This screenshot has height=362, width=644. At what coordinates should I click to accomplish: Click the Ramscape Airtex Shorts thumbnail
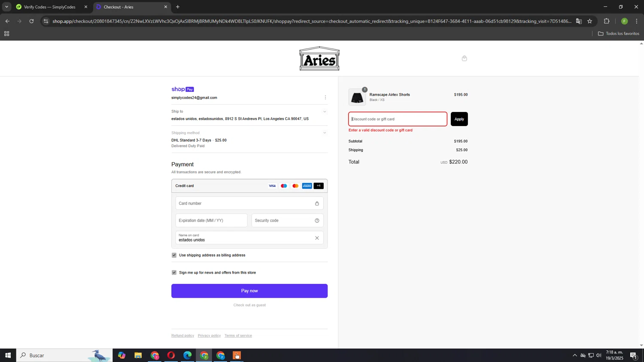(x=357, y=97)
